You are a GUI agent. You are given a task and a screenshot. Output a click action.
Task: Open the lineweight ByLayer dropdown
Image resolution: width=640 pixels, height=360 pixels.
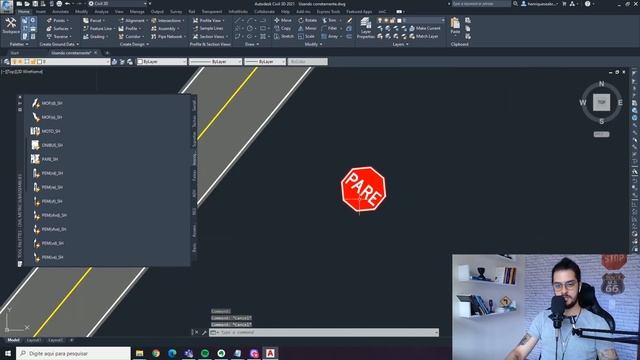coord(265,62)
